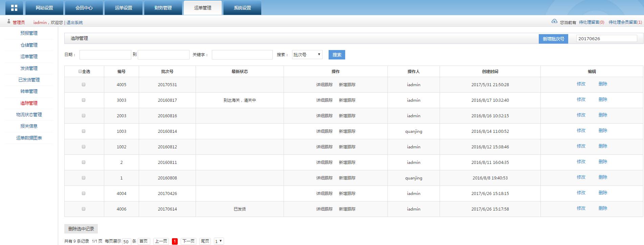Image resolution: width=644 pixels, height=245 pixels.
Task: Open the 财务管理 top navigation tab
Action: coord(163,8)
